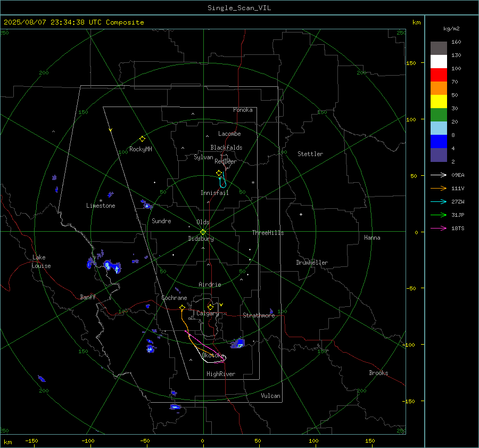
Task: Click the Blackfalds label
Action: (226, 148)
